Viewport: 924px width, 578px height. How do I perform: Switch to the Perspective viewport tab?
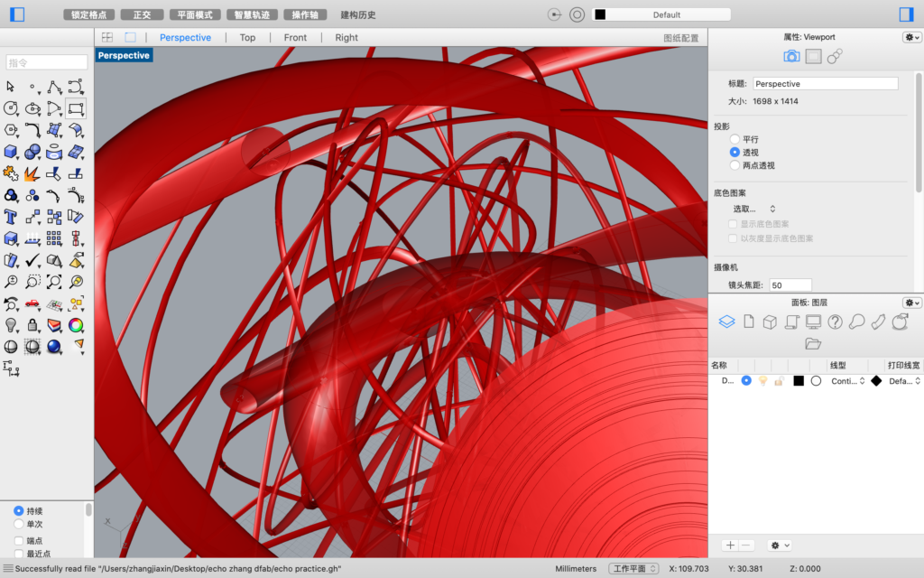tap(185, 37)
